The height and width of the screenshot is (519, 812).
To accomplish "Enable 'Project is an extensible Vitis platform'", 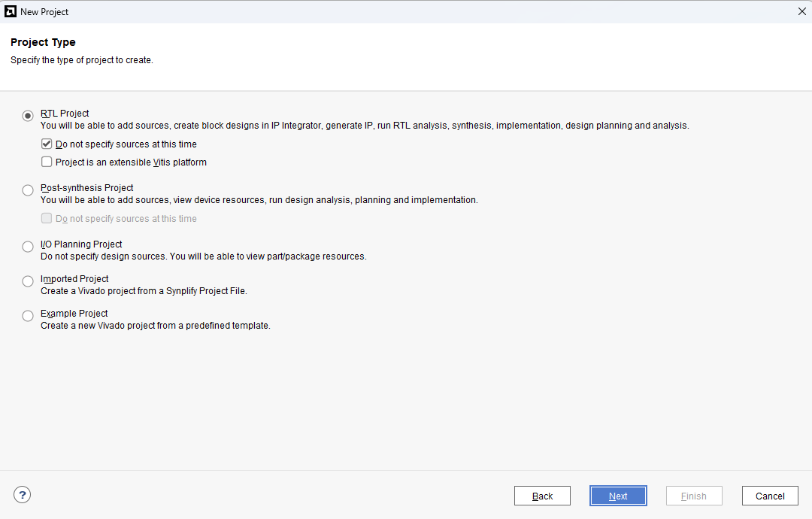I will click(47, 162).
